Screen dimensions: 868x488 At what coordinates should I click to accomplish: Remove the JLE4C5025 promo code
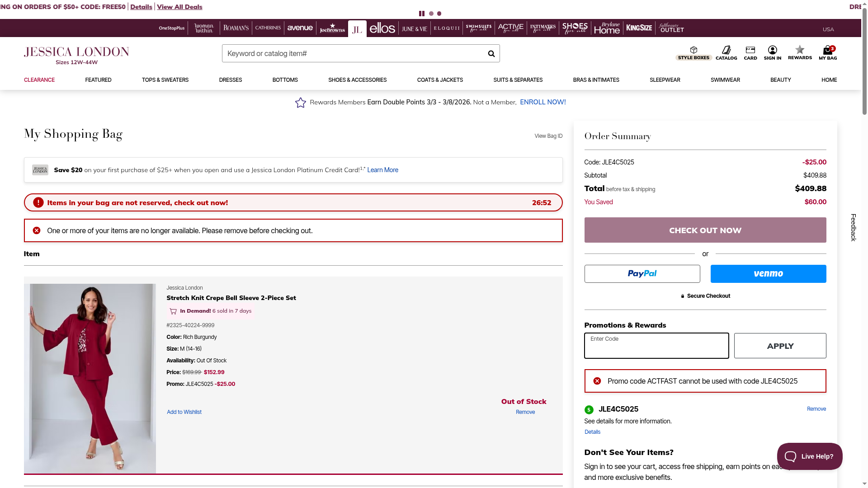pos(816,409)
